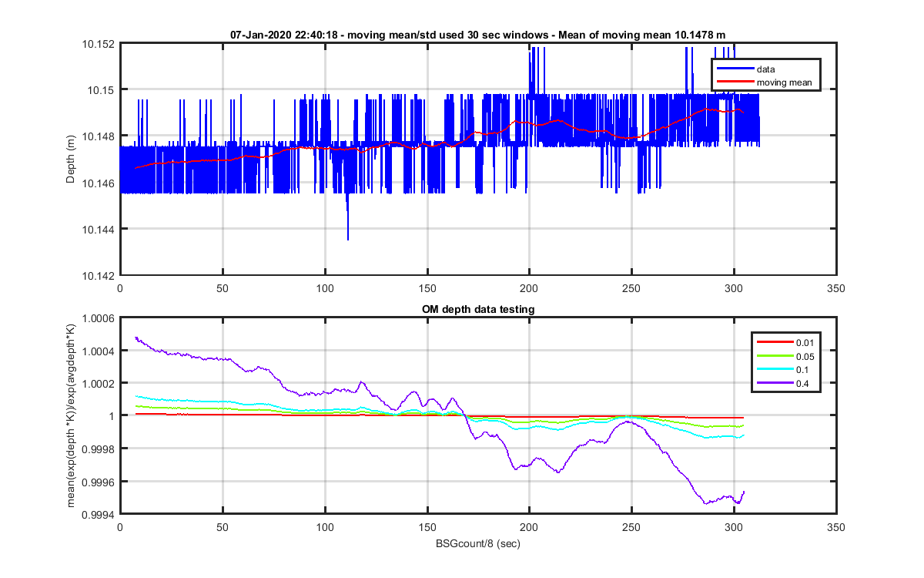Click the '0.9998' tick label in bottom plot
This screenshot has width=924, height=578.
click(99, 449)
